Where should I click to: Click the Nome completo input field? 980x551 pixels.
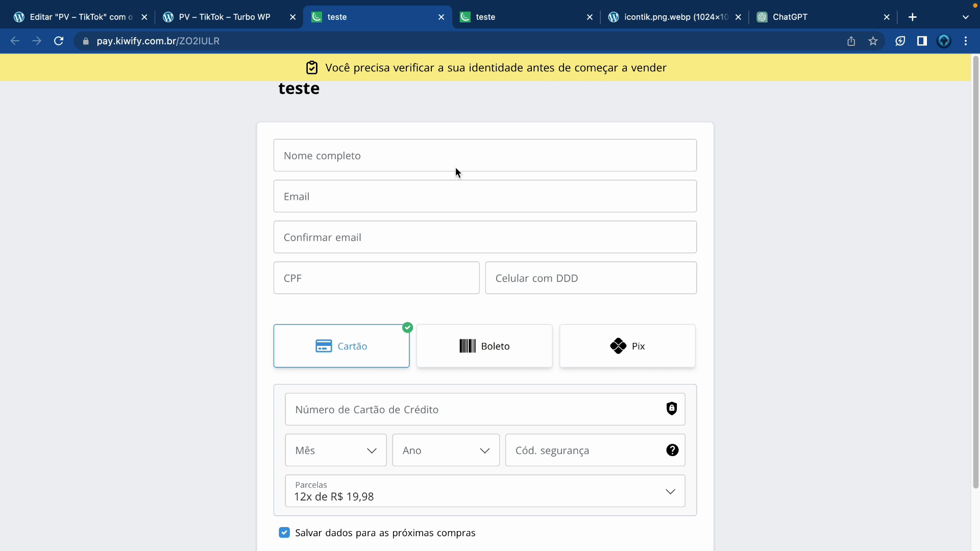click(484, 155)
